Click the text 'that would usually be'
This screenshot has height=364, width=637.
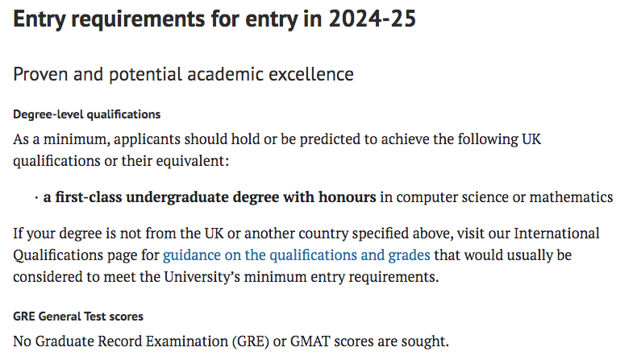[503, 255]
